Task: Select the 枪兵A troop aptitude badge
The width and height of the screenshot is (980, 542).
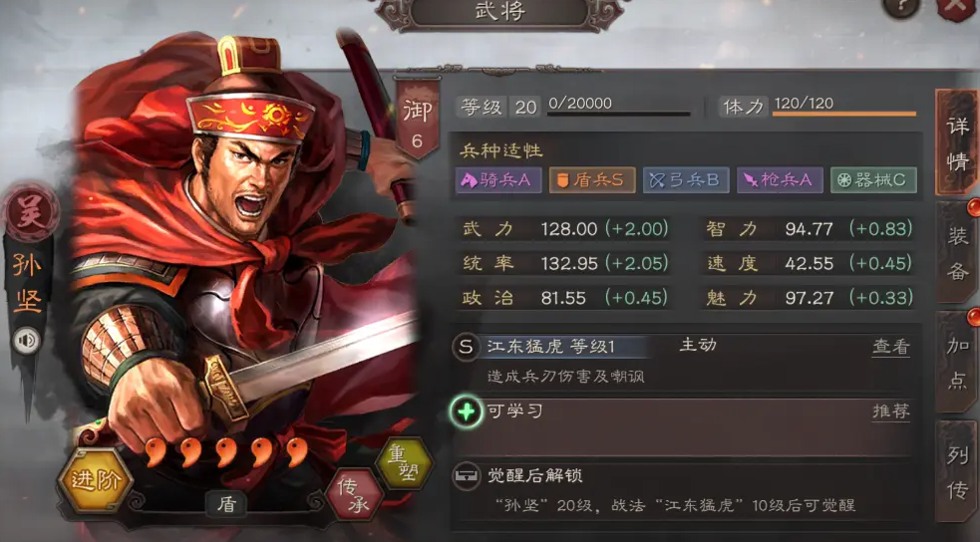Action: (780, 180)
